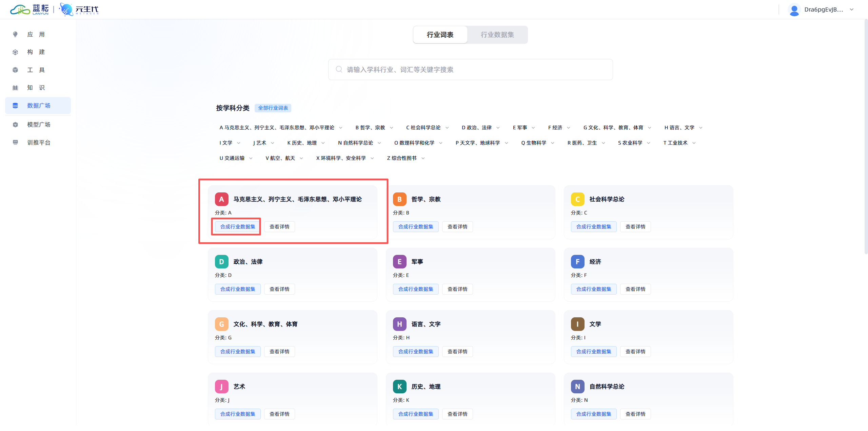Open the username account dropdown arrow
Image resolution: width=868 pixels, height=431 pixels.
point(852,10)
